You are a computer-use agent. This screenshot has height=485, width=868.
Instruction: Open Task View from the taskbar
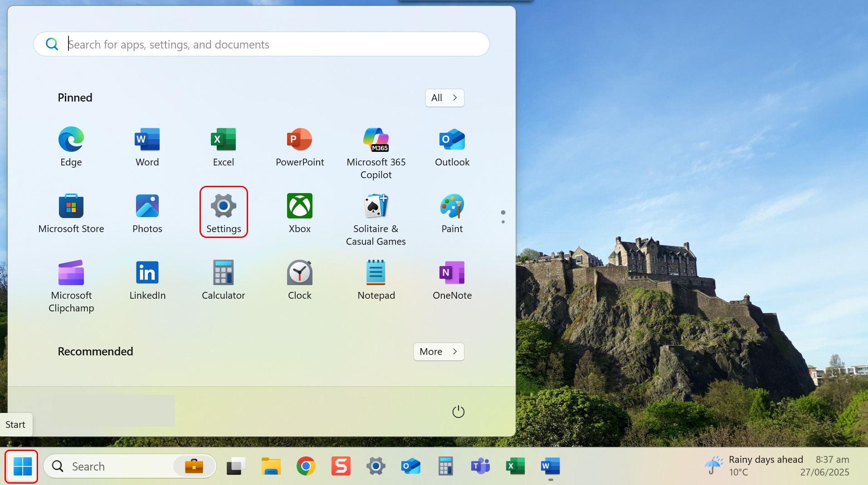coord(236,466)
